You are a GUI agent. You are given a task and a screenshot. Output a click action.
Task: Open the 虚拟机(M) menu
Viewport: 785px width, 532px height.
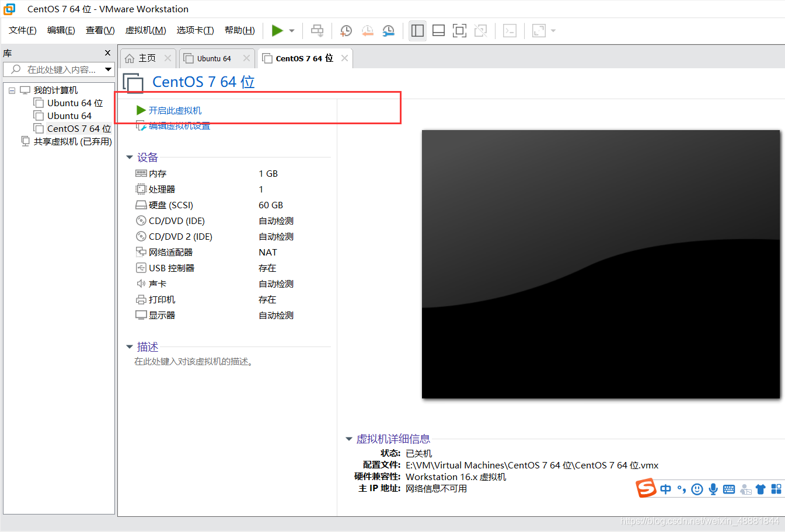(146, 30)
